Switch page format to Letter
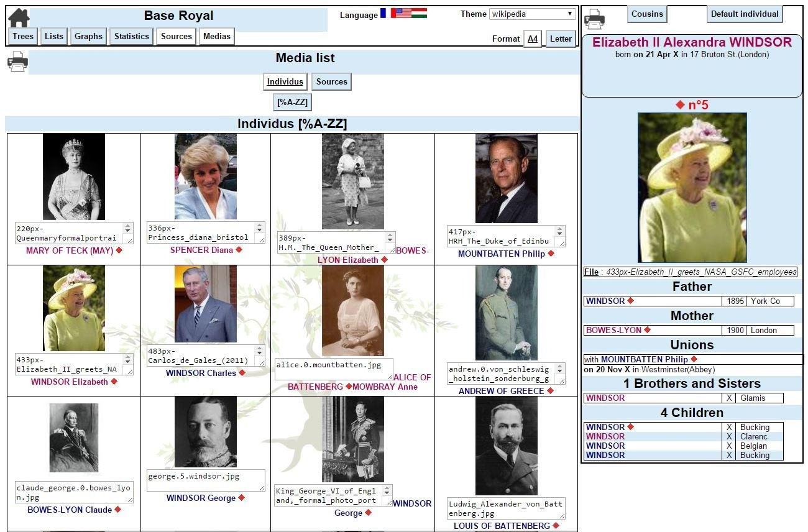Image resolution: width=808 pixels, height=532 pixels. coord(560,39)
